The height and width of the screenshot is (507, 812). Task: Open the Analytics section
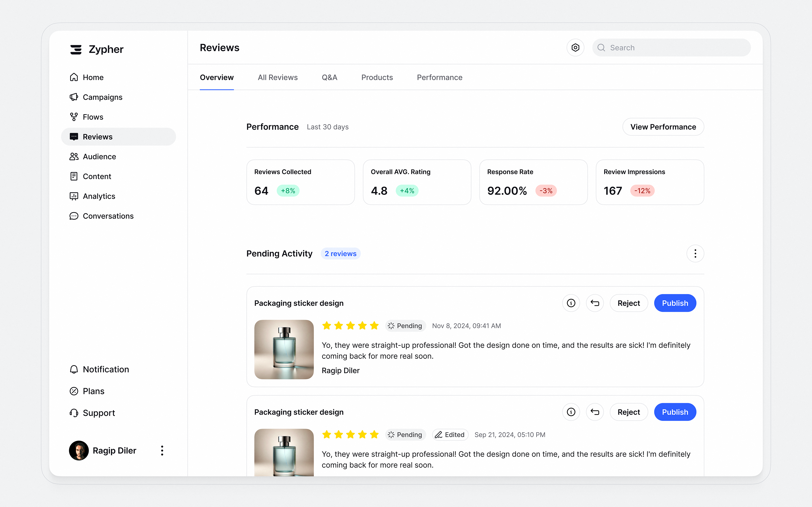pyautogui.click(x=99, y=196)
